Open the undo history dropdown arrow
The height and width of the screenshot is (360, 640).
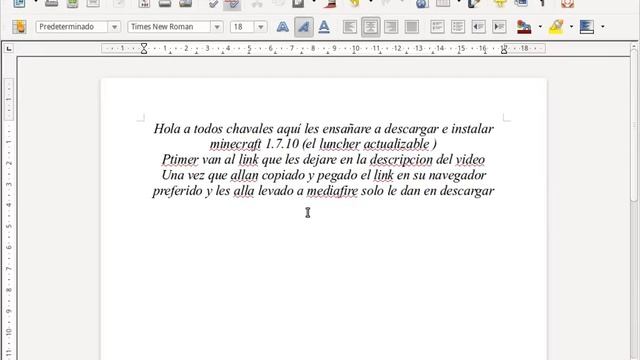coord(371,2)
